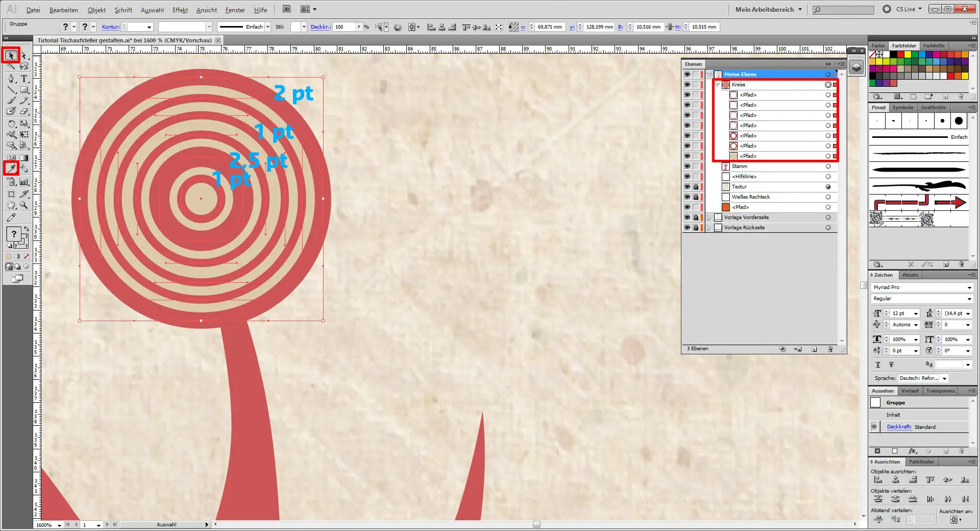Collapse the Kreise group

click(x=717, y=85)
